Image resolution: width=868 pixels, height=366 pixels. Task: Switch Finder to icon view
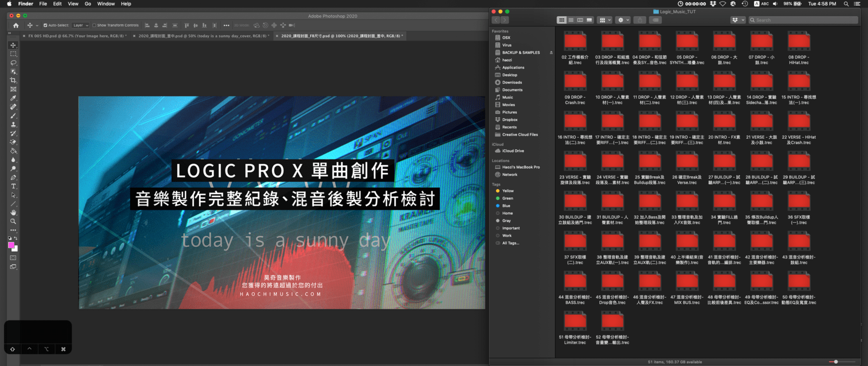(561, 20)
